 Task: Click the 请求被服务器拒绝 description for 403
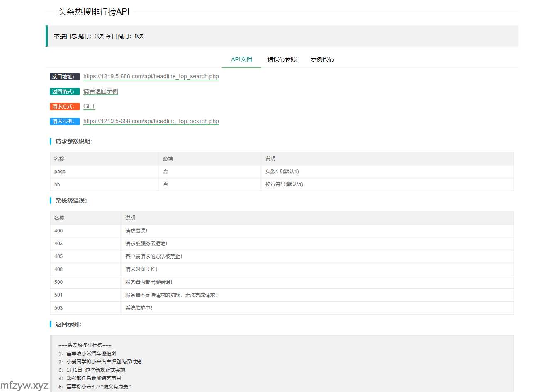click(x=146, y=244)
